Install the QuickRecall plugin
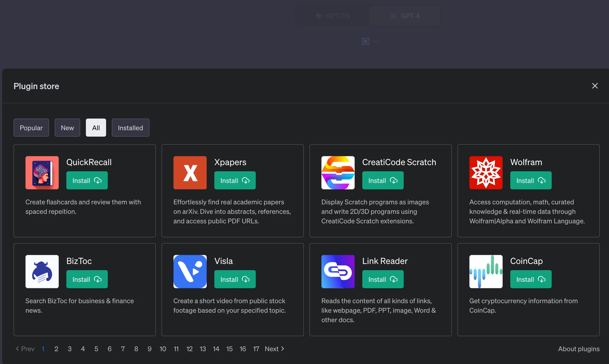This screenshot has width=609, height=364. point(87,181)
